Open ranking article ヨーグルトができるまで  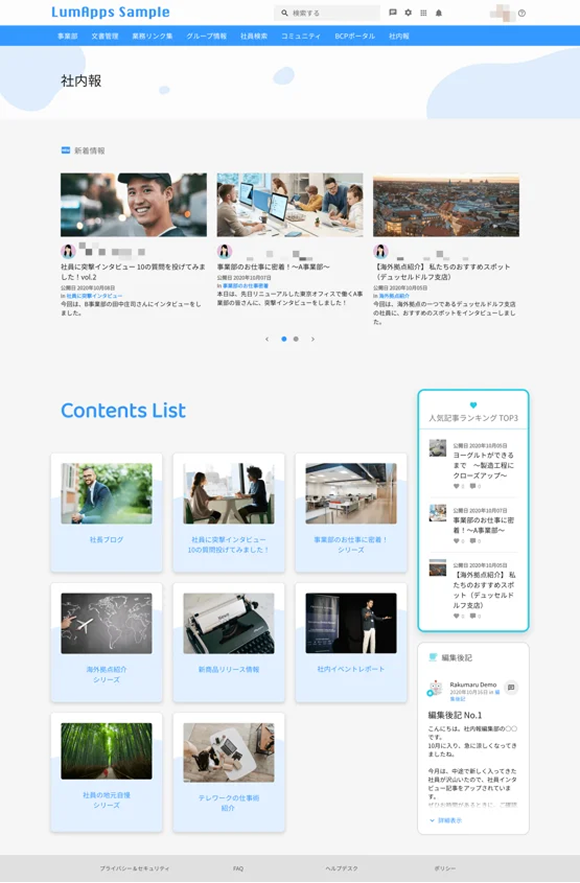pos(483,465)
